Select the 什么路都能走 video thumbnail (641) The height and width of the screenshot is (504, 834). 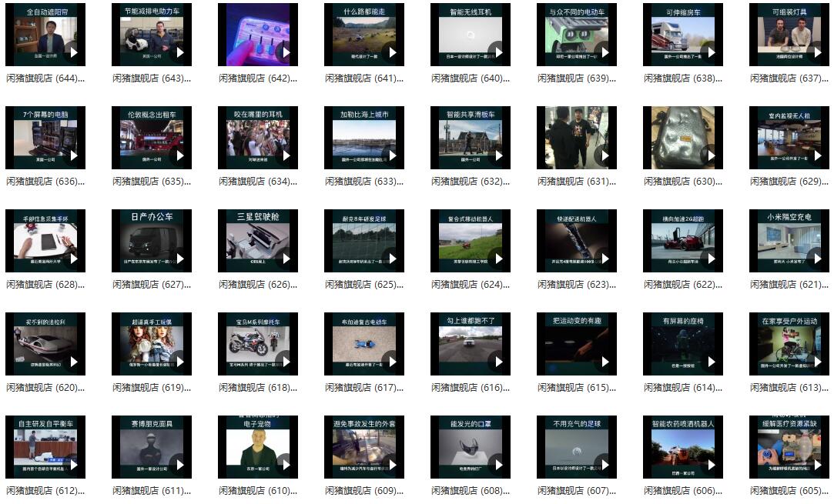coord(363,35)
